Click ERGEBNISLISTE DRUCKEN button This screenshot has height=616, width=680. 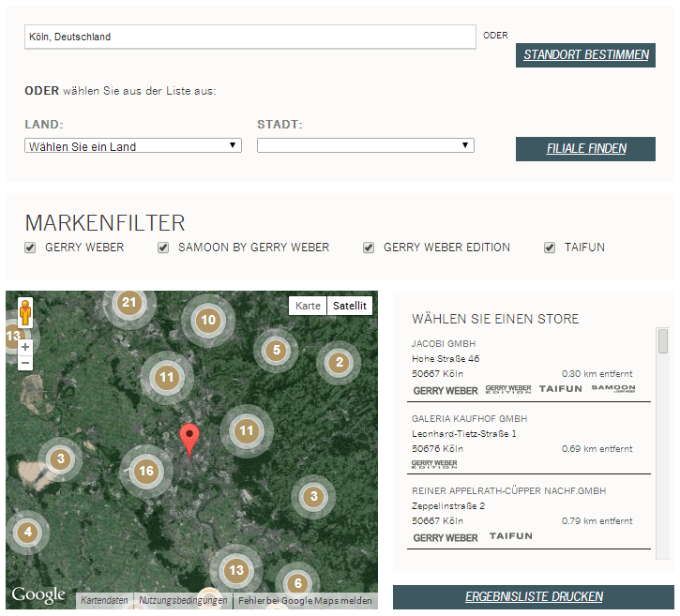[534, 597]
